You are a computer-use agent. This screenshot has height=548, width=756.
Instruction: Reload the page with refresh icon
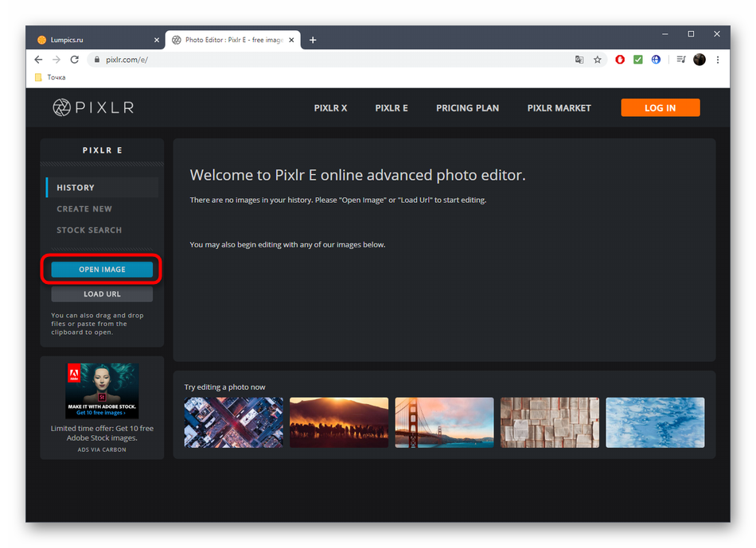74,60
